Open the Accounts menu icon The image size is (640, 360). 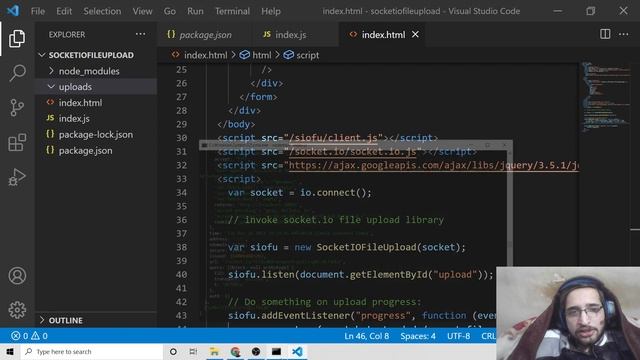pos(17,276)
